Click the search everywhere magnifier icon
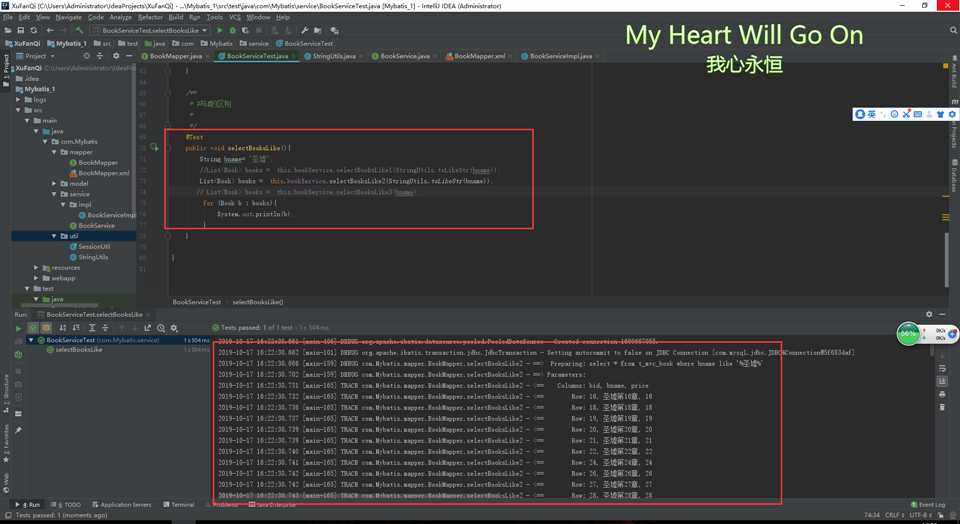The image size is (960, 524). pyautogui.click(x=953, y=30)
